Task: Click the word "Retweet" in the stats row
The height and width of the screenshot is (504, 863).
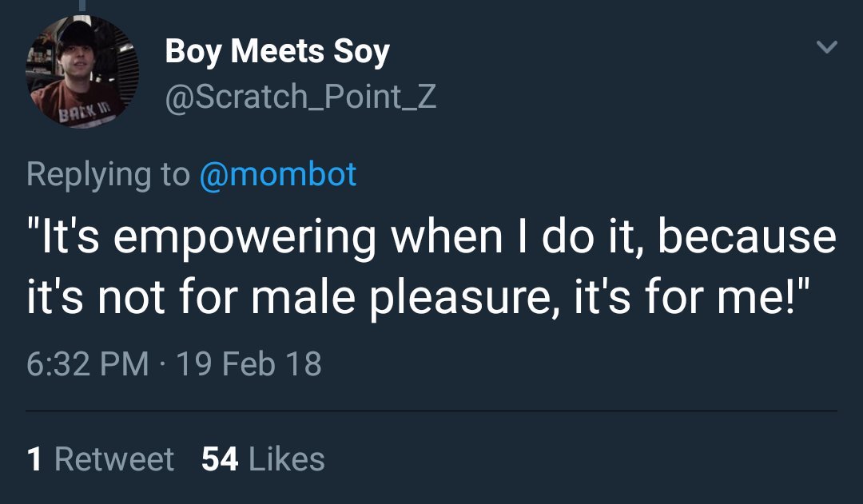Action: coord(113,459)
